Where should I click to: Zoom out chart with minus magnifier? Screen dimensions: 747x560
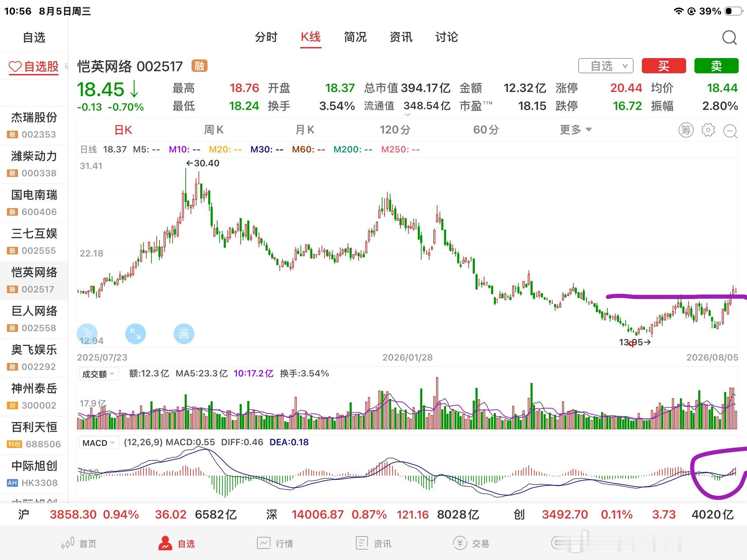(730, 131)
